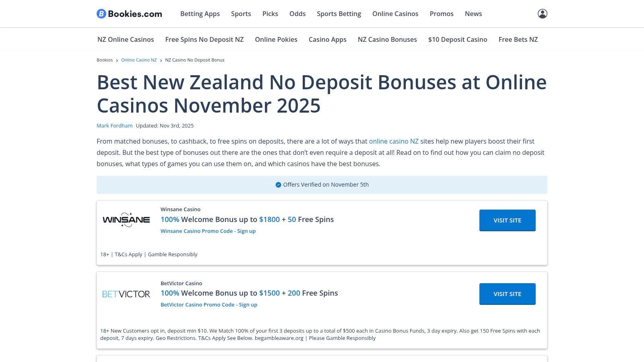The width and height of the screenshot is (644, 362).
Task: Click the online casino NZ inline link
Action: point(394,141)
